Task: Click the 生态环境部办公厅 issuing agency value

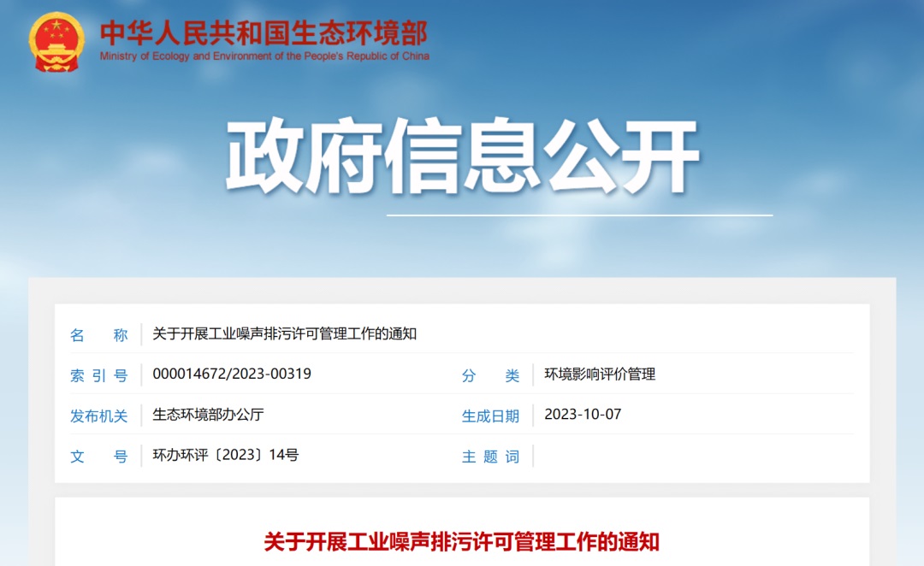Action: pyautogui.click(x=208, y=415)
